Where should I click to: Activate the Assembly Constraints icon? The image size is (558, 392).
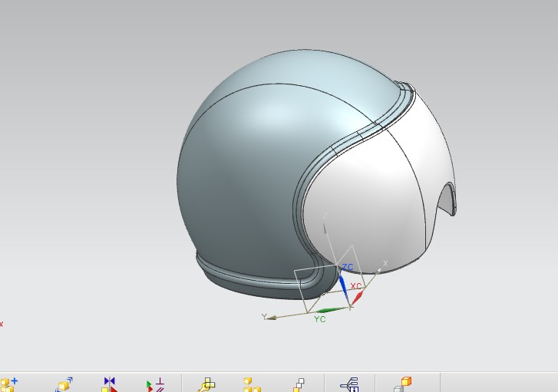(x=155, y=385)
